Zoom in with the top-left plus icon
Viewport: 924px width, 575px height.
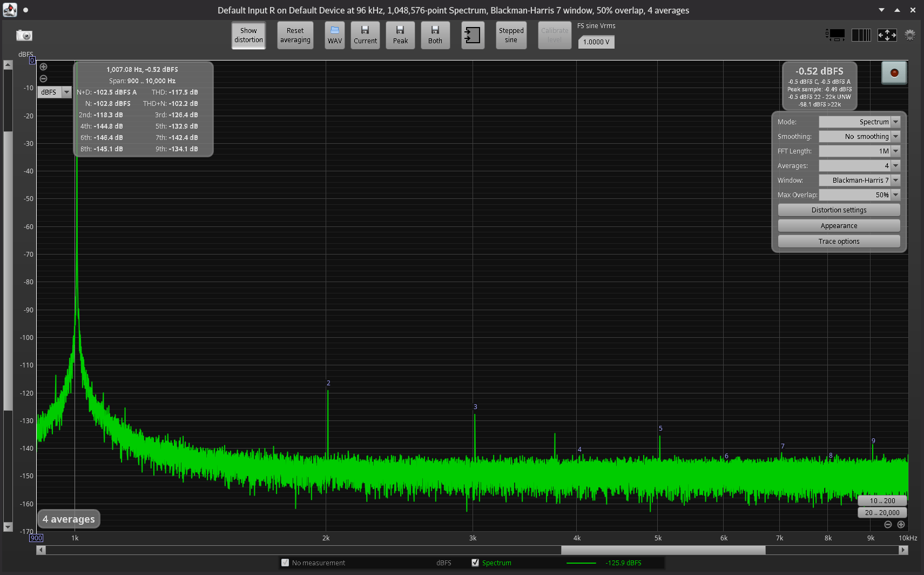click(44, 67)
